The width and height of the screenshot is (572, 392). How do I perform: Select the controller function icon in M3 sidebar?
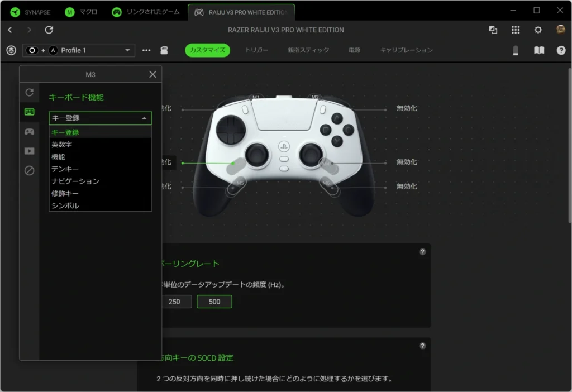[29, 132]
